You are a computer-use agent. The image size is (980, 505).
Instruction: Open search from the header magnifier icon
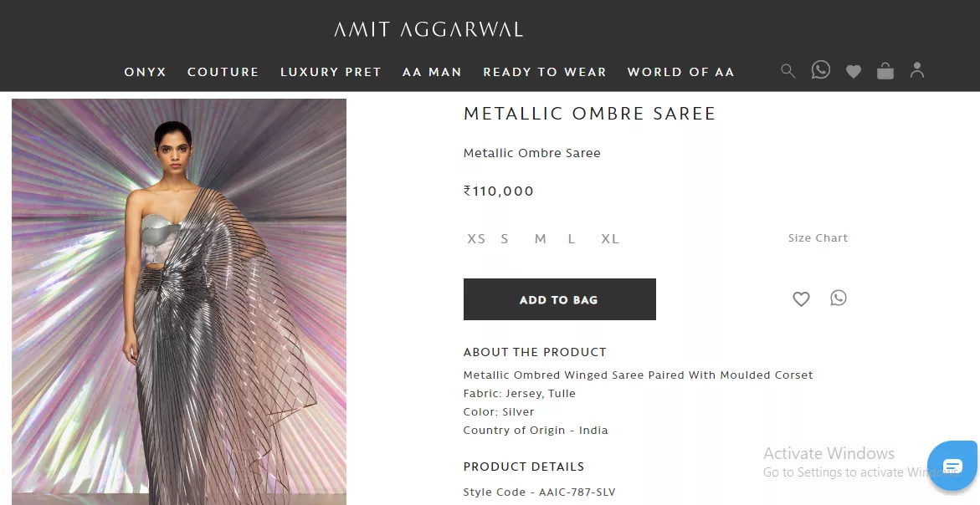click(788, 71)
